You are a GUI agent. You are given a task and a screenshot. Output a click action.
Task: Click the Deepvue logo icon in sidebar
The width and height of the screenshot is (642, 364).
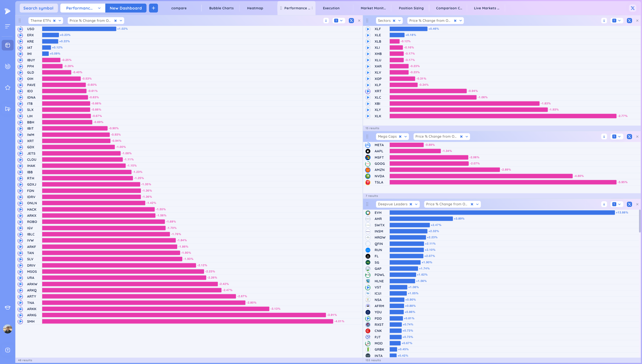pyautogui.click(x=8, y=11)
